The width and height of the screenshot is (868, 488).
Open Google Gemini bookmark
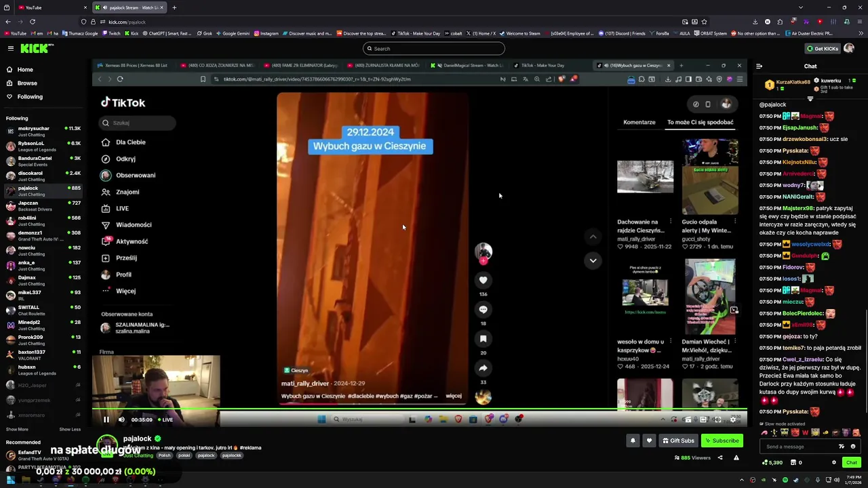232,33
